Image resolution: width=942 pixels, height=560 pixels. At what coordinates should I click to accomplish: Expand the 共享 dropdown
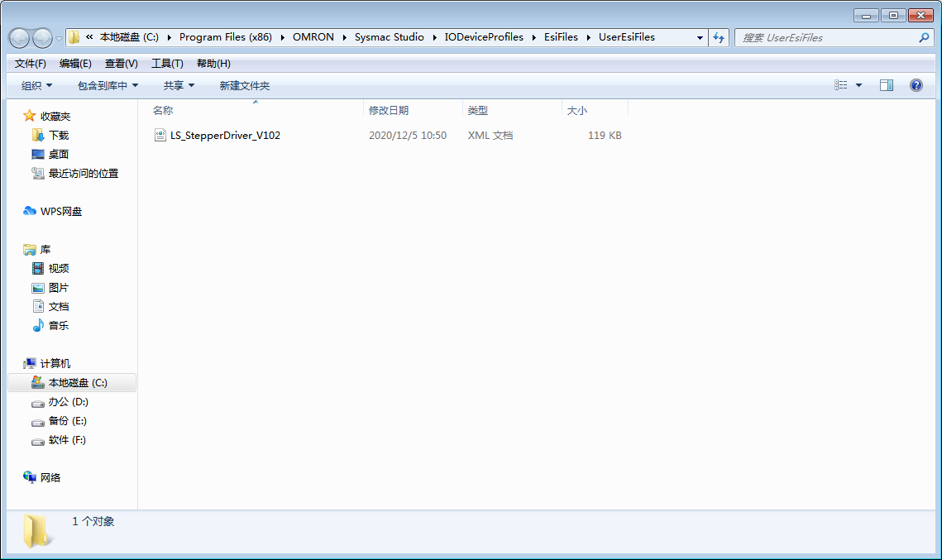pos(179,85)
